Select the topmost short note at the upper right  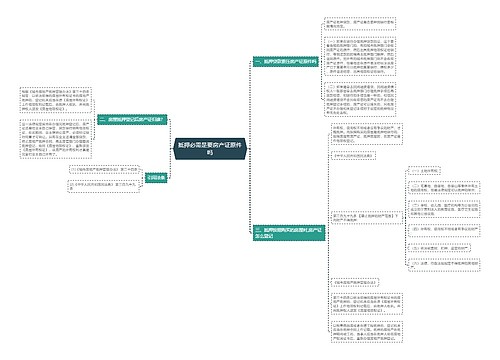(x=360, y=24)
